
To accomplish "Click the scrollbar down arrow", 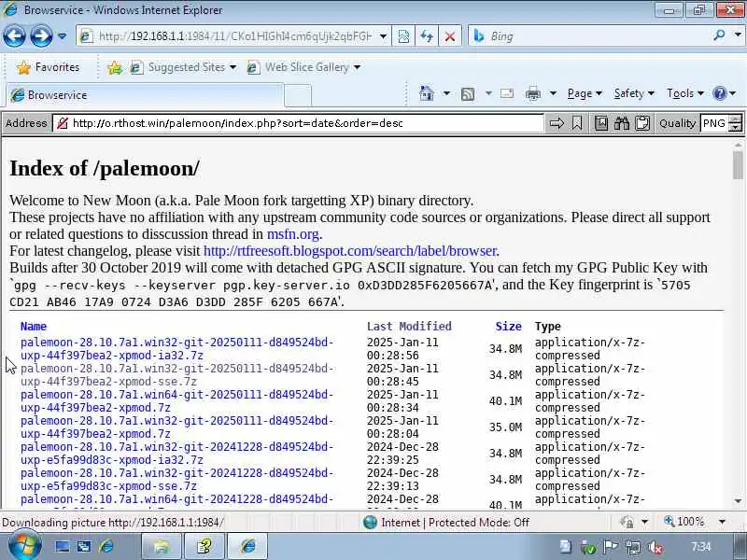I will point(738,501).
